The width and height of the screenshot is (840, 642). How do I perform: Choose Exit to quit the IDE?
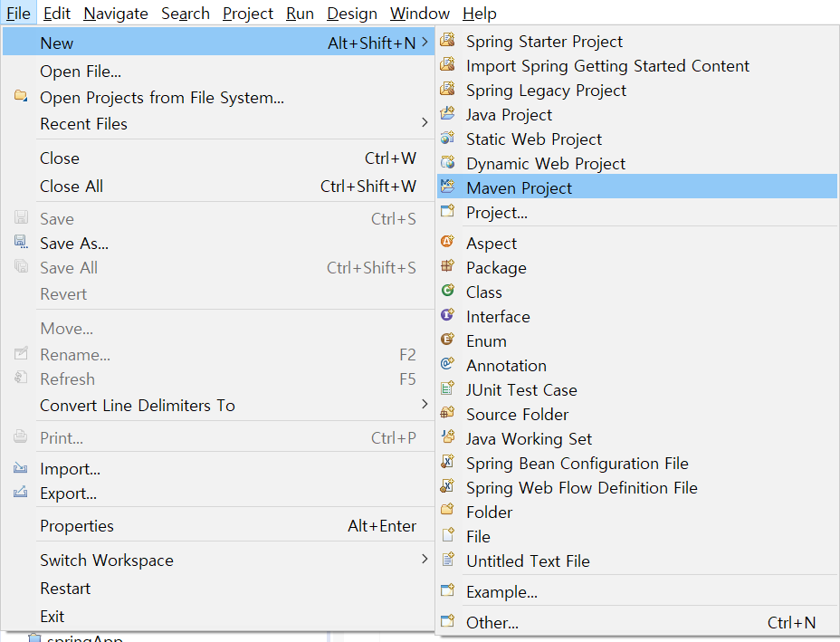point(218,617)
